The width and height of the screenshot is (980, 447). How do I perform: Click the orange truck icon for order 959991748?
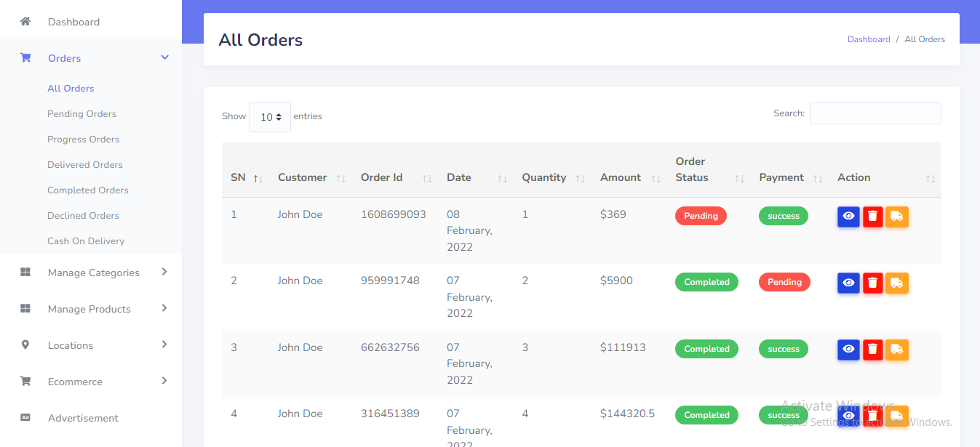(x=896, y=283)
